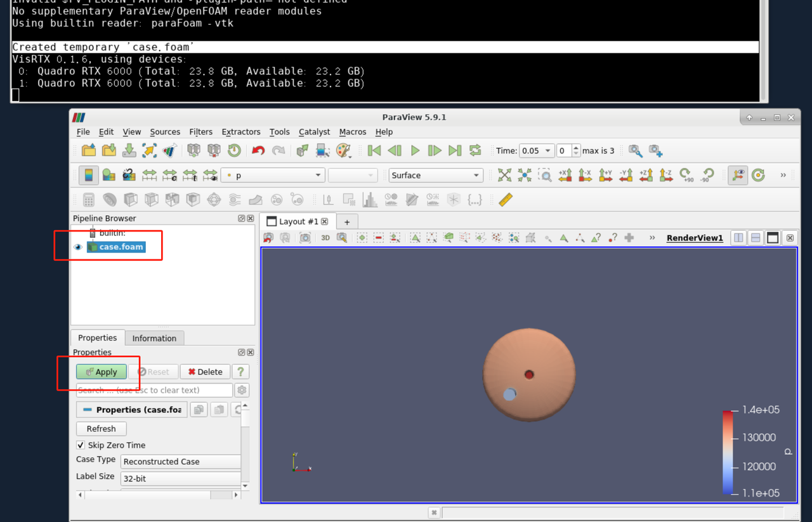
Task: Open the Time value dropdown
Action: point(537,151)
